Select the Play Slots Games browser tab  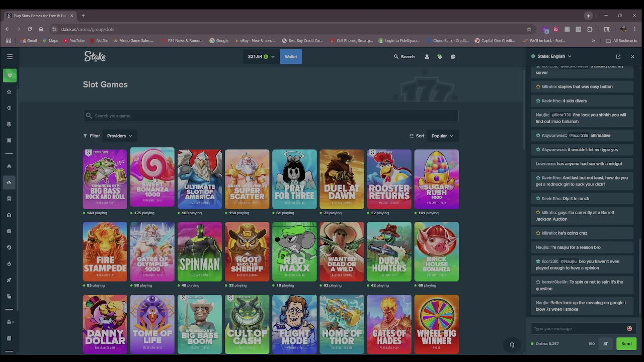[x=40, y=16]
